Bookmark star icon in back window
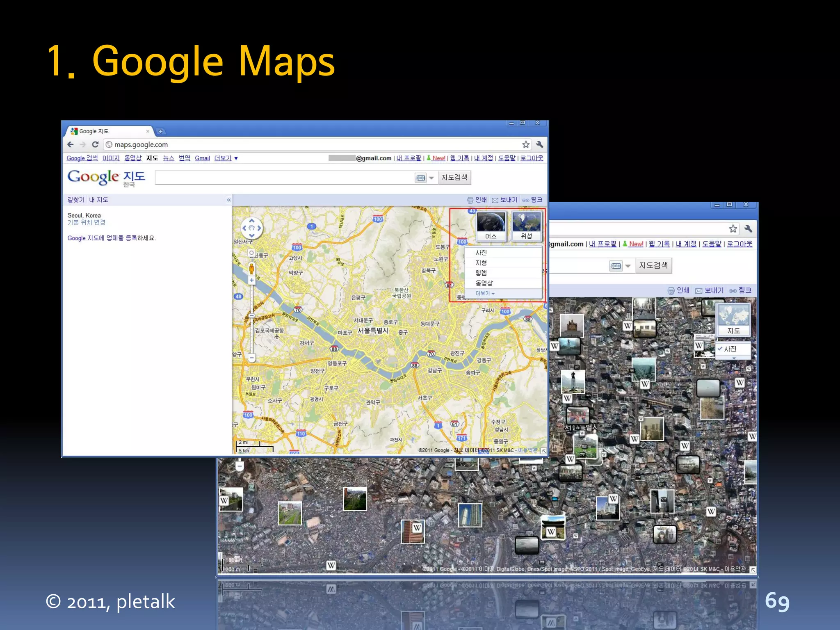 click(x=733, y=229)
